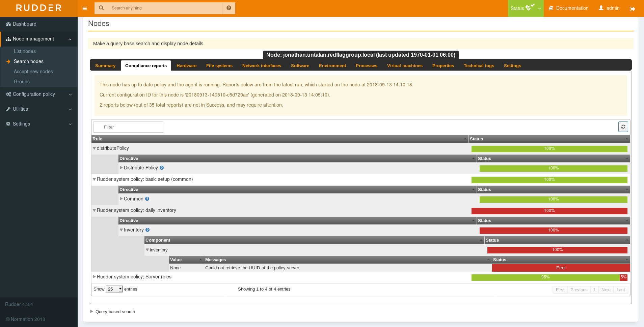This screenshot has height=327, width=644.
Task: Open the Technical logs tab
Action: point(479,65)
